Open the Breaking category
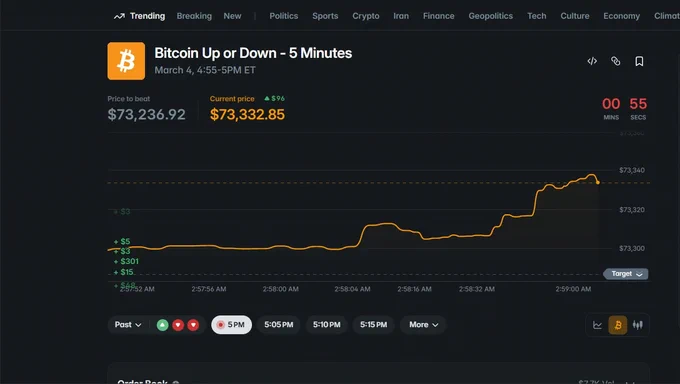This screenshot has height=384, width=680. [x=194, y=16]
